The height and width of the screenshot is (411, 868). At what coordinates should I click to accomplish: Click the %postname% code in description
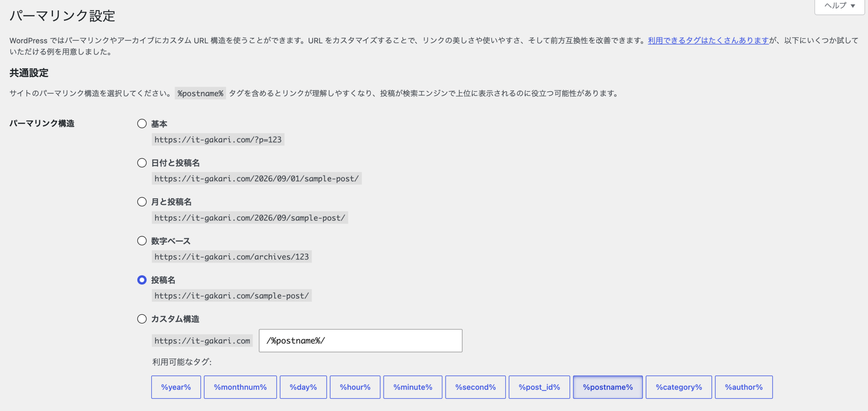point(200,93)
